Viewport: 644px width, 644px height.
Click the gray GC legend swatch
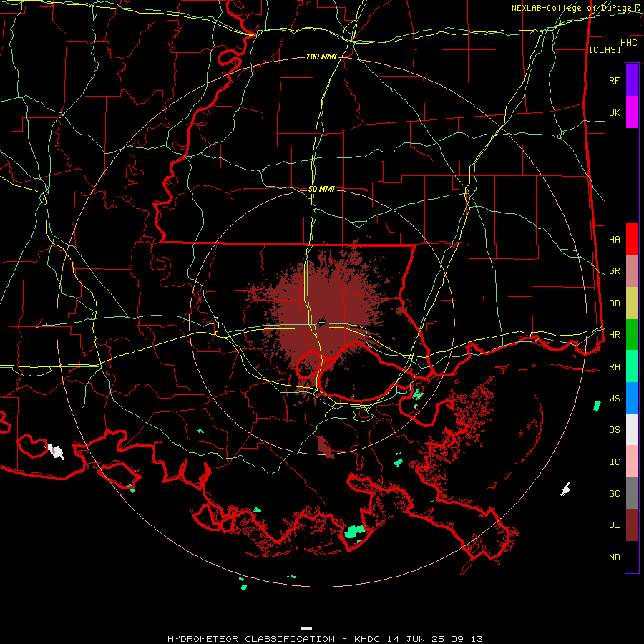click(x=632, y=493)
